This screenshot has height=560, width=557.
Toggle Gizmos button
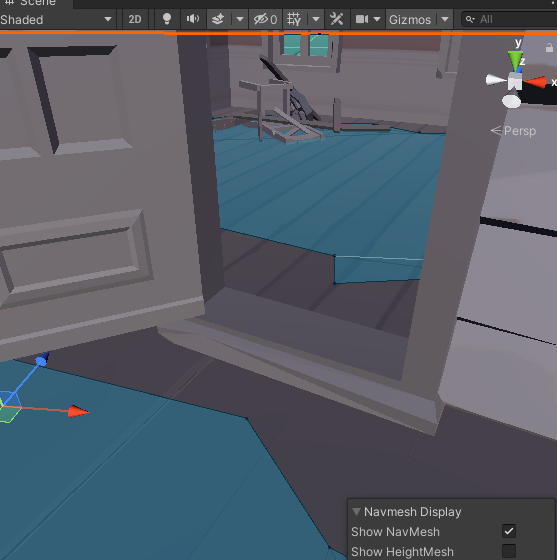410,19
